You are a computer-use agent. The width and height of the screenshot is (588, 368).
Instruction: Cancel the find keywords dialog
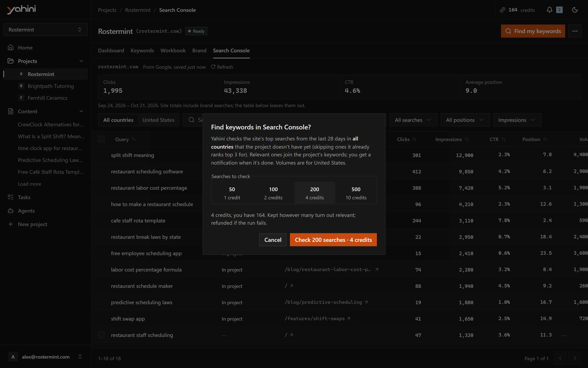273,240
